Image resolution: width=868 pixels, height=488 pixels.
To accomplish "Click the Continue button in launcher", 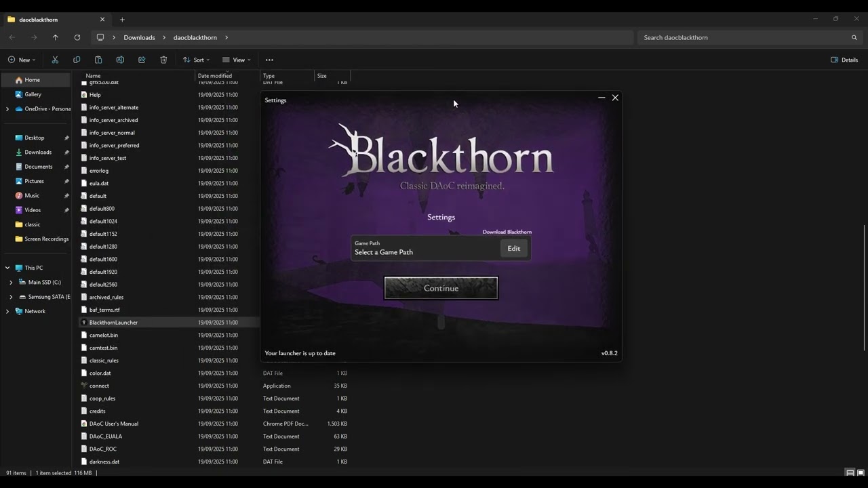I will (x=441, y=288).
